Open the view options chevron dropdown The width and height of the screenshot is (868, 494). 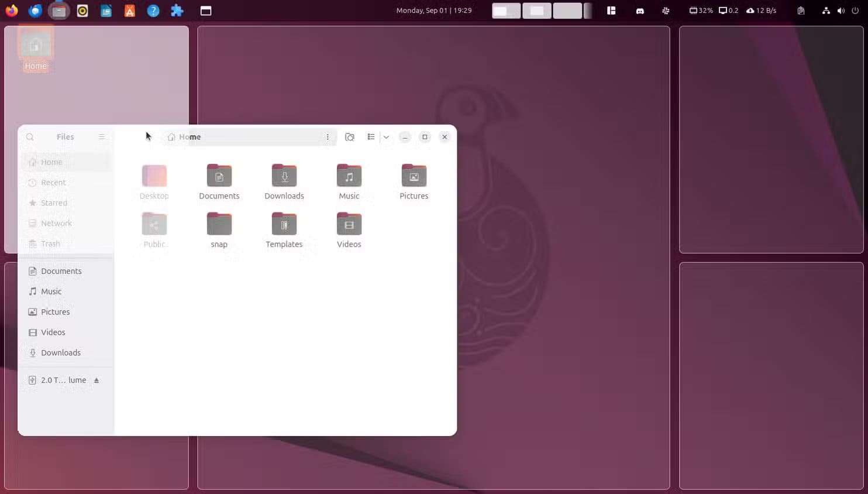[x=385, y=136]
